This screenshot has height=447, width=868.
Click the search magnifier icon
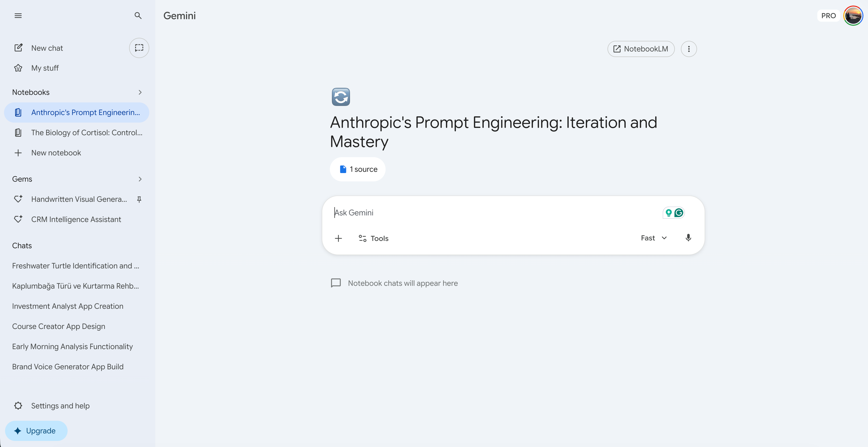pos(138,15)
